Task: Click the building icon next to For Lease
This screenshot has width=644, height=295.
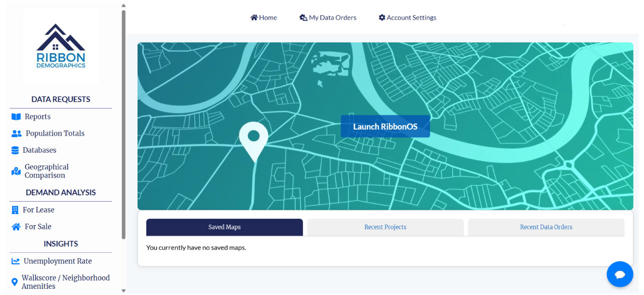Action: pos(15,210)
